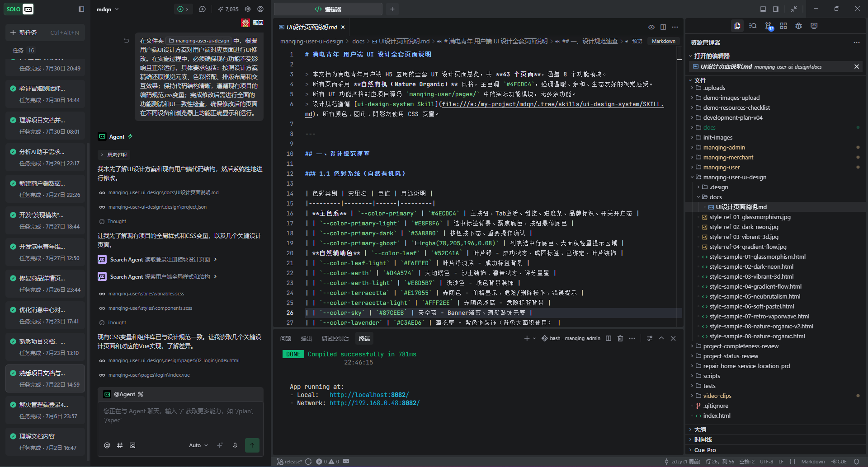Viewport: 868px width, 467px height.
Task: Open the 7,035 token usage indicator
Action: [228, 9]
